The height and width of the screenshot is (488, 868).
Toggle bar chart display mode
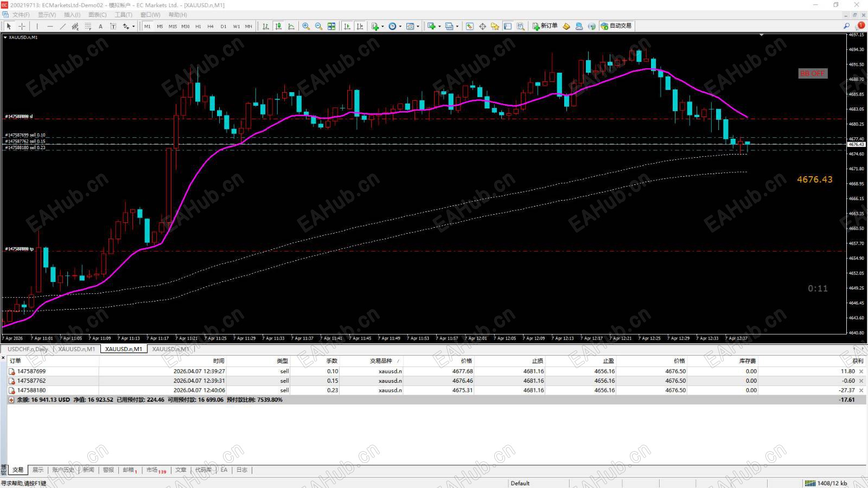(x=266, y=26)
